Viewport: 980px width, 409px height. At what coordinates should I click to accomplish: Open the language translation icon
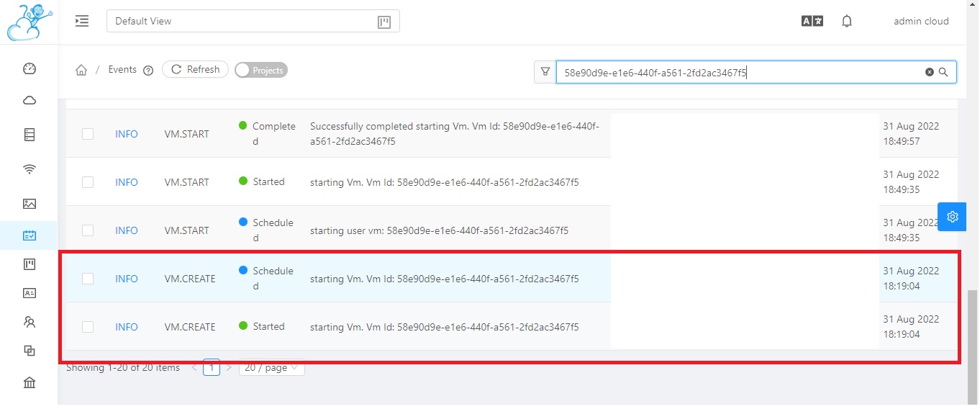tap(812, 21)
